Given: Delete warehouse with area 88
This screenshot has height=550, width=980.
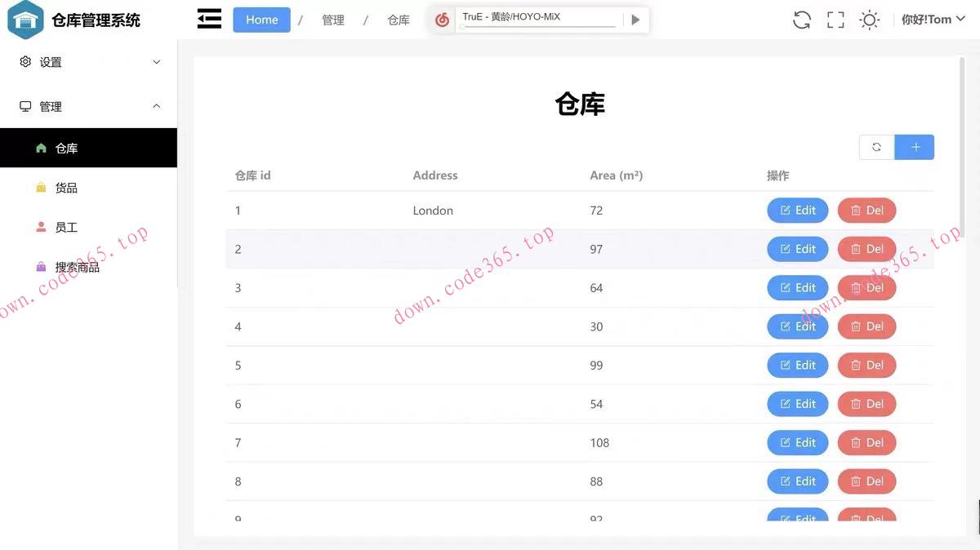Looking at the screenshot, I should (866, 481).
